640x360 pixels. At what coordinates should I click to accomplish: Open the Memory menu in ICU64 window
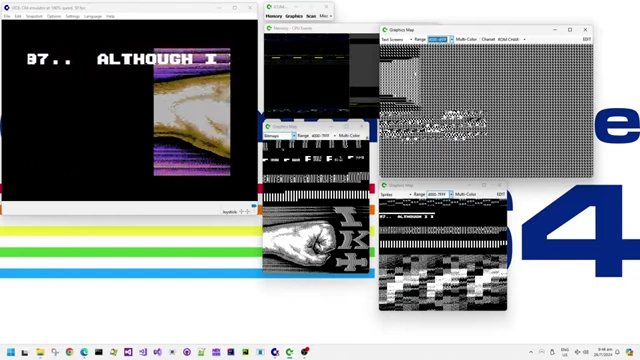273,16
